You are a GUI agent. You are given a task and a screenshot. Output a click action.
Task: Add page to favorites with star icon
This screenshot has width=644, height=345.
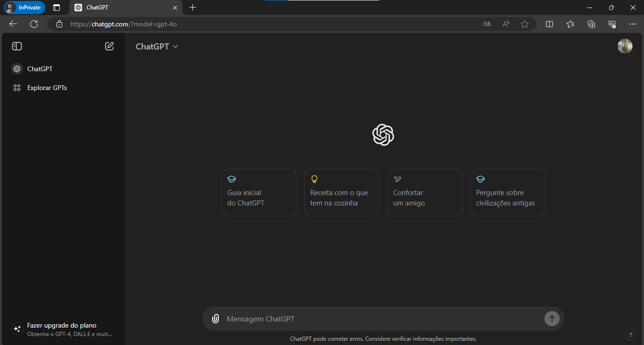[x=525, y=24]
